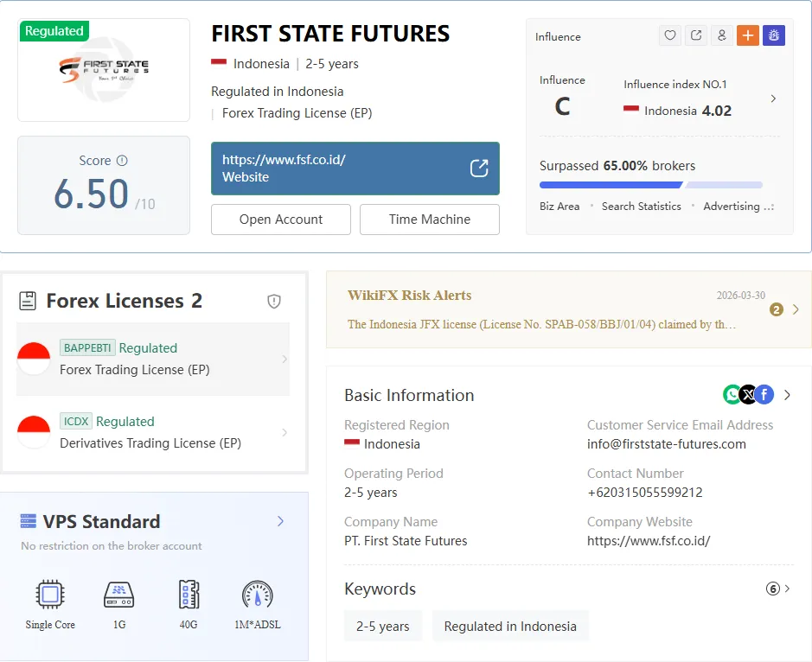Open the X social icon
This screenshot has width=812, height=662.
tap(748, 395)
